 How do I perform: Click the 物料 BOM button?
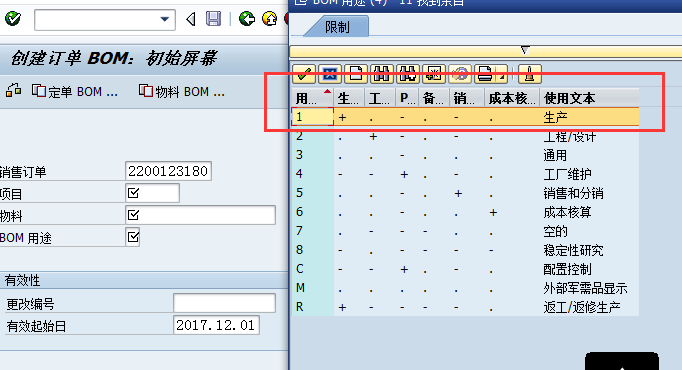coord(182,91)
